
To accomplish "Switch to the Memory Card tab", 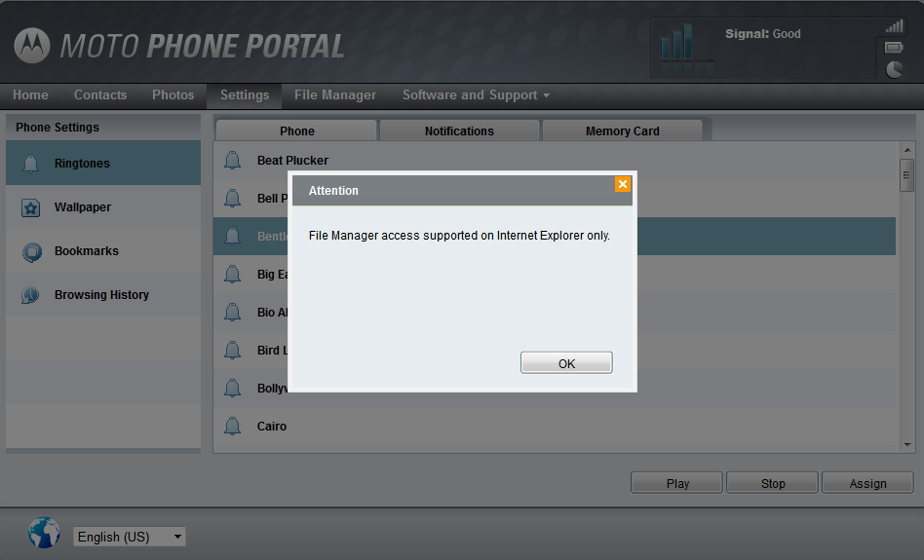I will coord(622,131).
